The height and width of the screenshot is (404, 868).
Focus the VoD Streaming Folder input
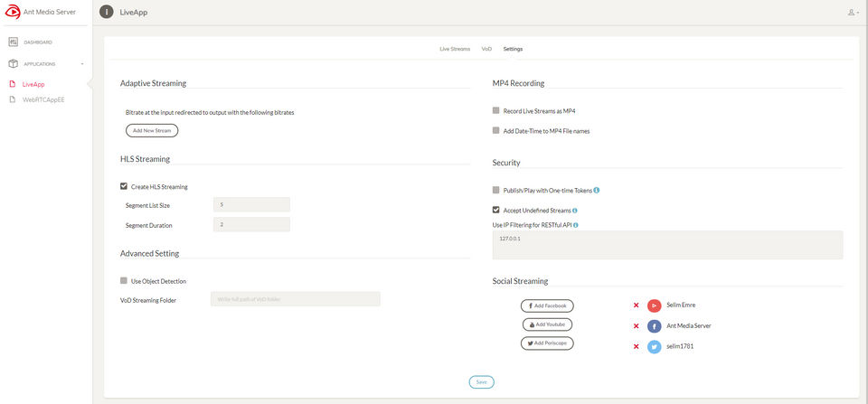[295, 299]
